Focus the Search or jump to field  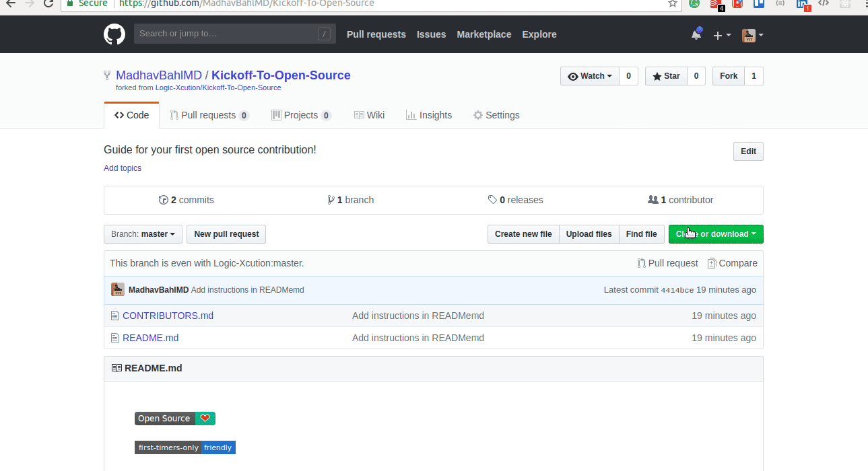234,34
